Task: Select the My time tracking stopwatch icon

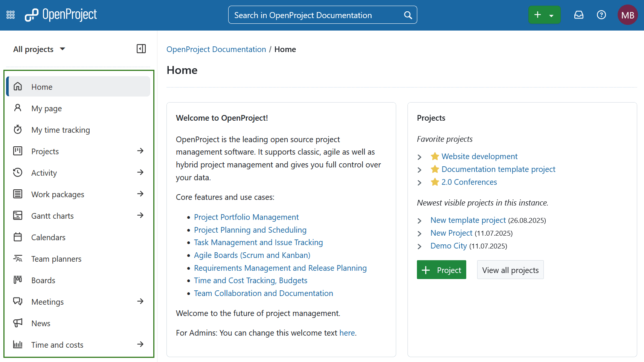Action: (18, 129)
